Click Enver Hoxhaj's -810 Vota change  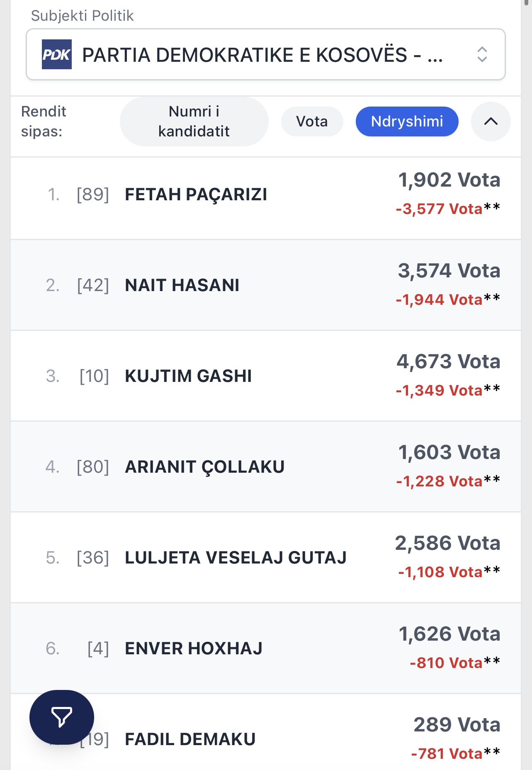tap(446, 663)
